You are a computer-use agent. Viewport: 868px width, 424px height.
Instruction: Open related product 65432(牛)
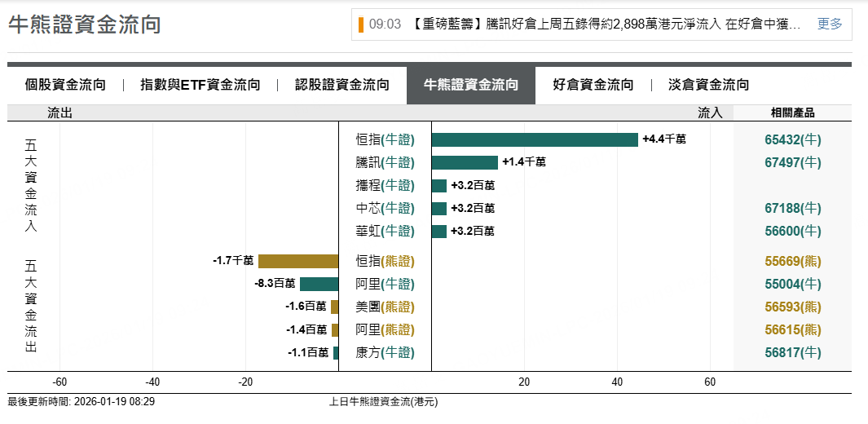coord(793,140)
